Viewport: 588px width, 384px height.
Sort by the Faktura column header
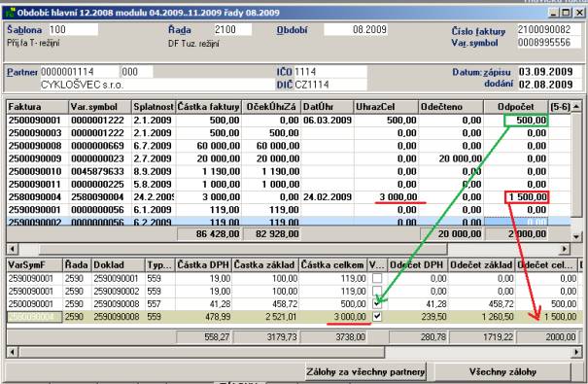click(x=38, y=107)
